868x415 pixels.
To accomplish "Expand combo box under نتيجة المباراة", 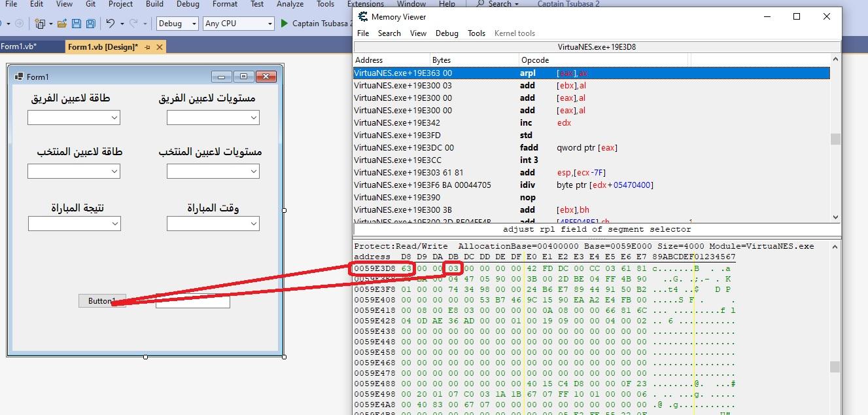I will pos(115,224).
